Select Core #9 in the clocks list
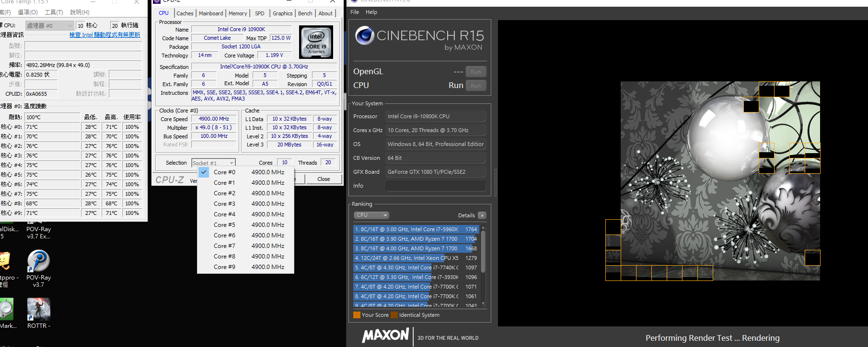 click(245, 267)
